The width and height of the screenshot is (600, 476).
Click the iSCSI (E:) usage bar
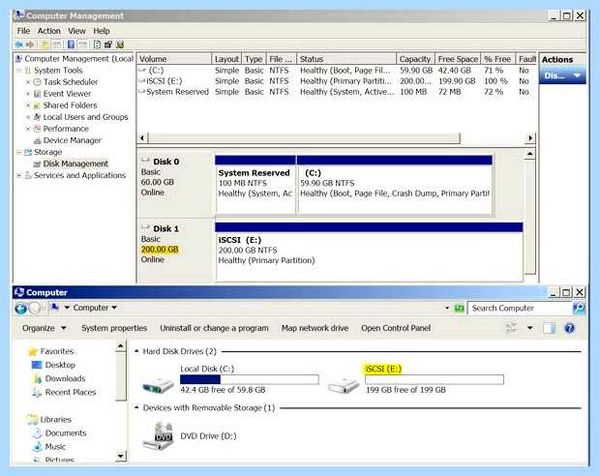(x=434, y=379)
